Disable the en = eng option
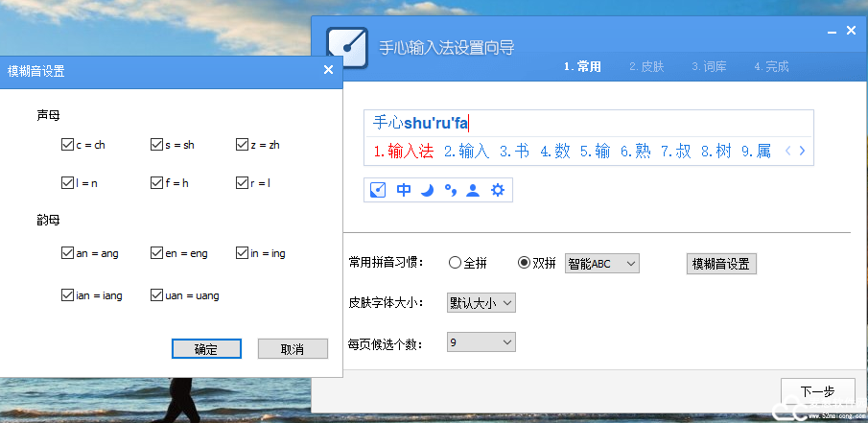 (178, 253)
